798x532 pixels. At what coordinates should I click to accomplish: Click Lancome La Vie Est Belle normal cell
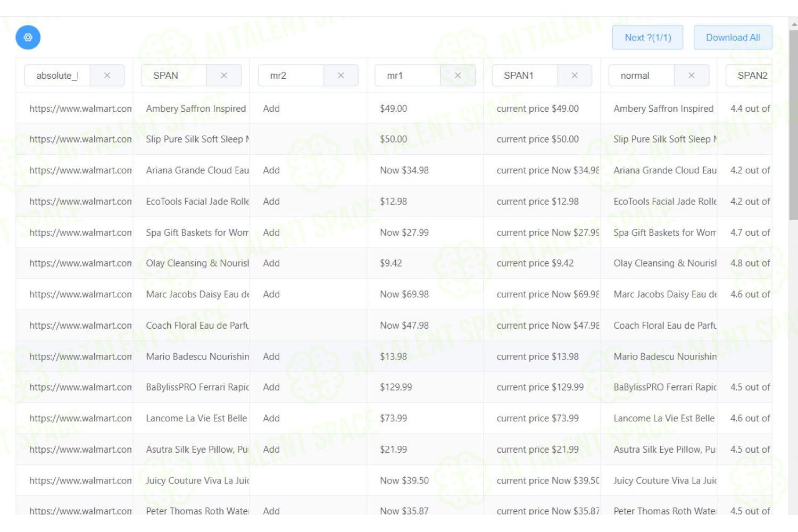[659, 419]
